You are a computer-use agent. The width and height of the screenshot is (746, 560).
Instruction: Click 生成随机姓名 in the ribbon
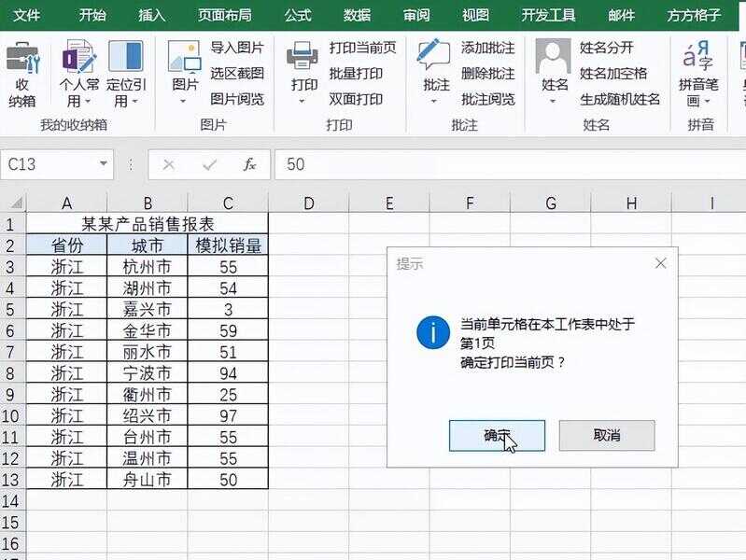[x=620, y=99]
